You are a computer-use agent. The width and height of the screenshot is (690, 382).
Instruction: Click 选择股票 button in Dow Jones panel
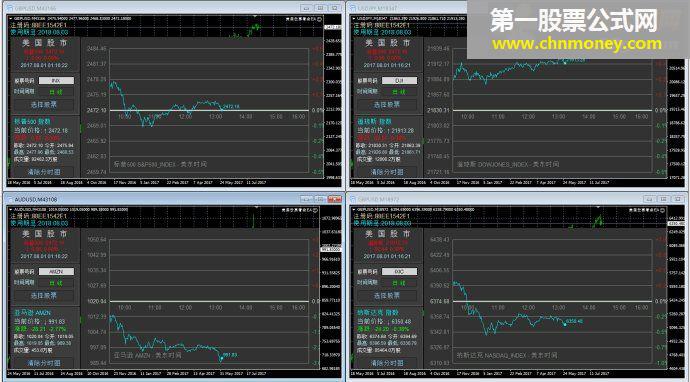(387, 105)
